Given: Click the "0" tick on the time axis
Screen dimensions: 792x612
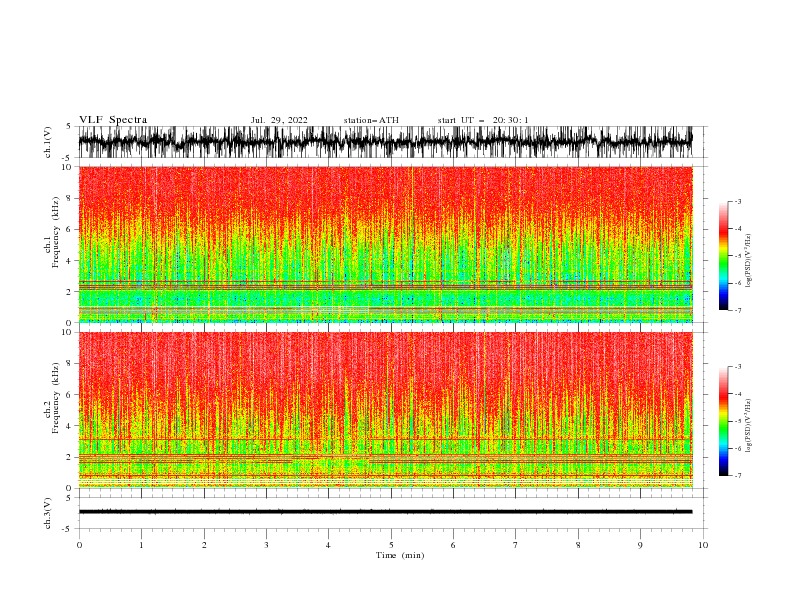Looking at the screenshot, I should (79, 545).
